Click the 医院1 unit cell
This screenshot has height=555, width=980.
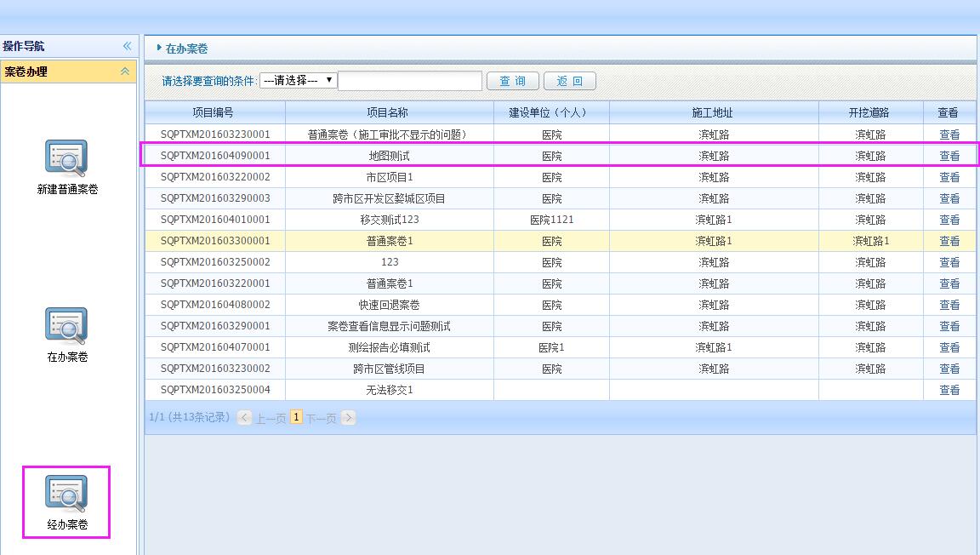click(x=551, y=347)
